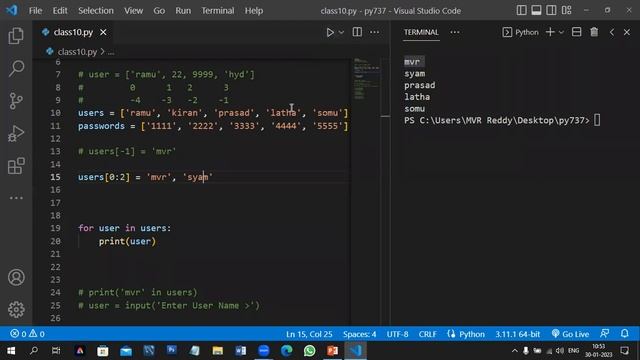Split the editor to the right
The image size is (640, 360).
click(x=357, y=32)
